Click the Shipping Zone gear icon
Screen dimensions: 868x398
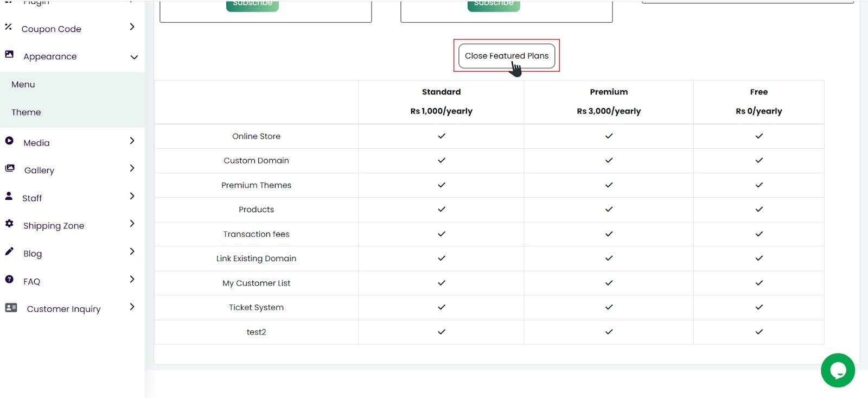(x=9, y=223)
